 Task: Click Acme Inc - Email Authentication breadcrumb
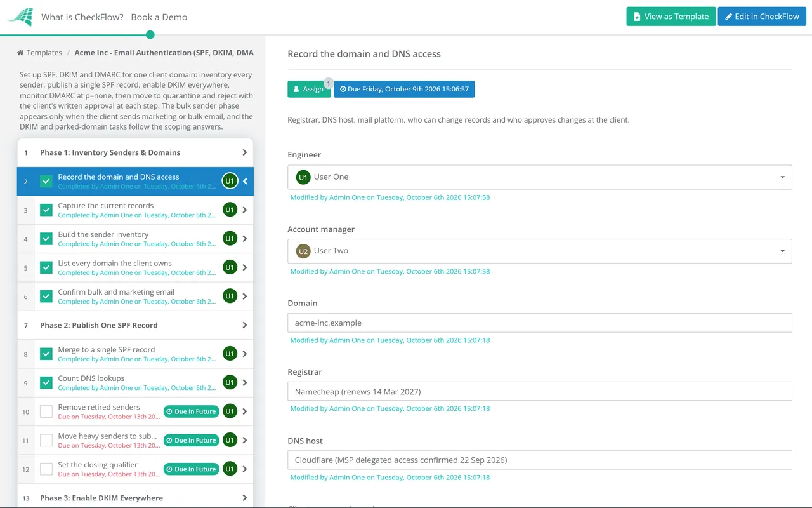164,53
